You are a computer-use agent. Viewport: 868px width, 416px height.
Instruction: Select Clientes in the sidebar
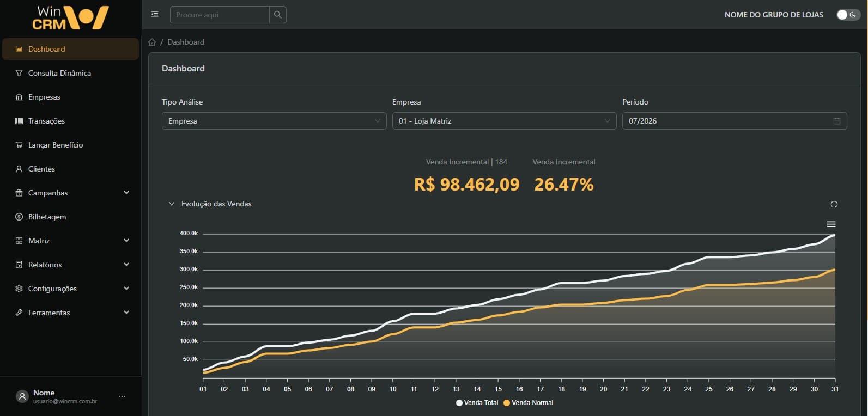coord(71,169)
